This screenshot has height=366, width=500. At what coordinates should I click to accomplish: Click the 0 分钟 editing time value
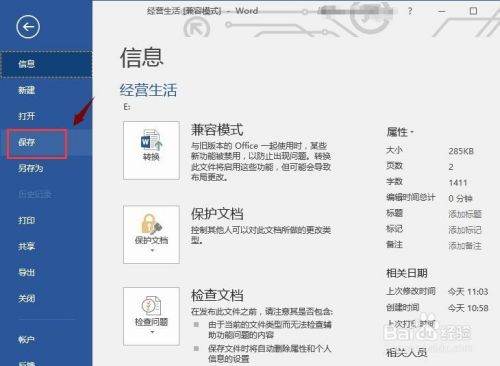coord(460,199)
